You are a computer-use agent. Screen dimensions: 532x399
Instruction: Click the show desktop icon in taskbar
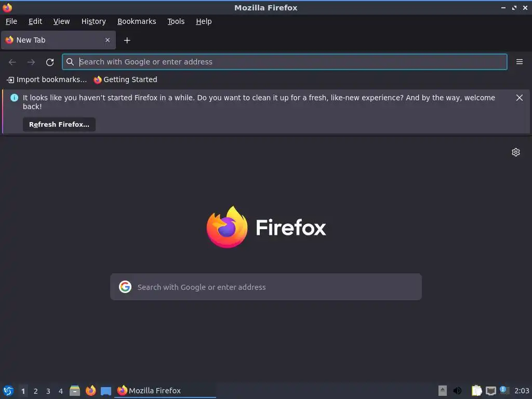106,391
